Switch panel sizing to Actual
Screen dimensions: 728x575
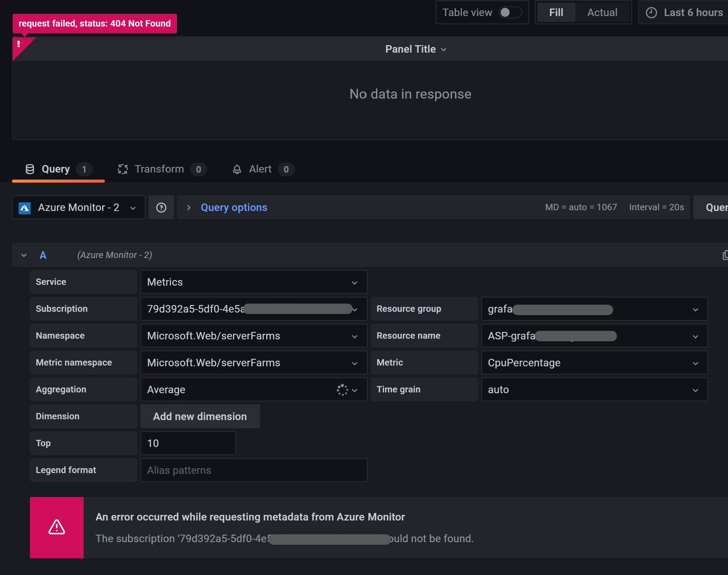[602, 12]
